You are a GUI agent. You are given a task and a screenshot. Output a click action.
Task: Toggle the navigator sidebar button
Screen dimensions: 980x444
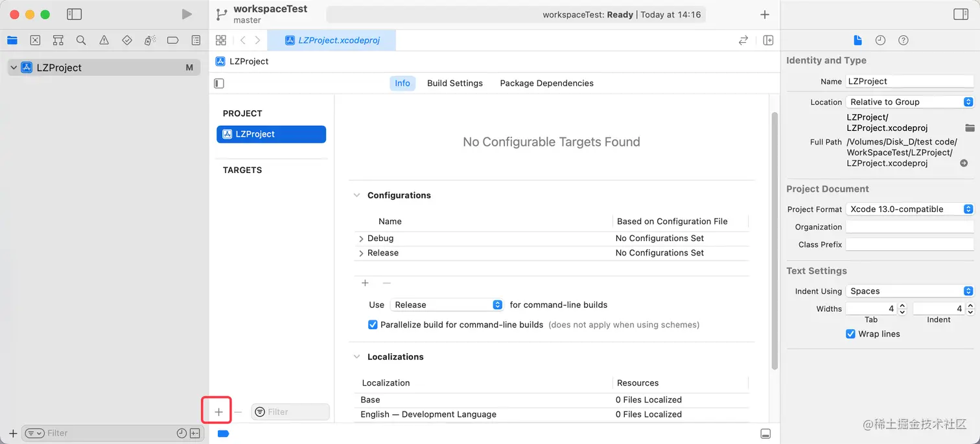[x=75, y=14]
